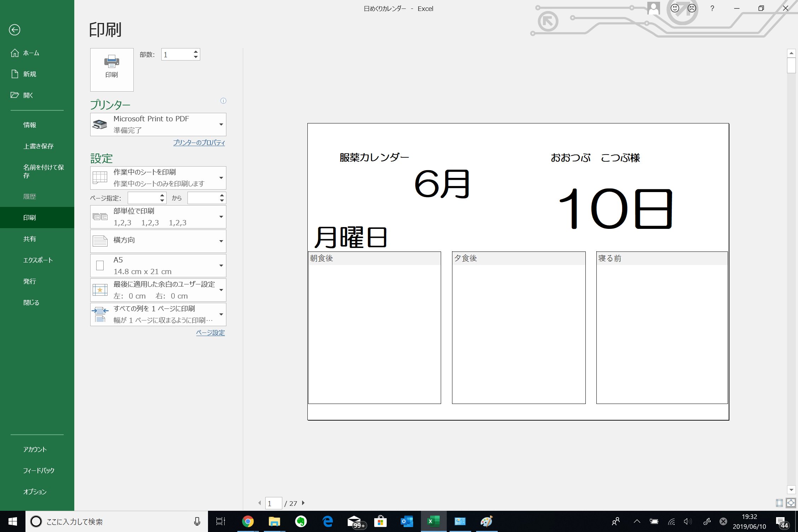The image size is (798, 532).
Task: Show hidden system tray icons chevron
Action: 637,521
